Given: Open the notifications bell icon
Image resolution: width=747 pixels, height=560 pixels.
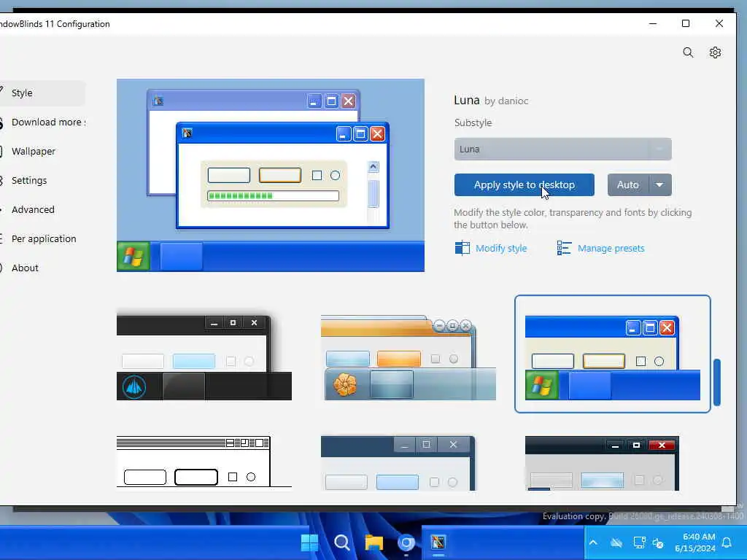Looking at the screenshot, I should tap(727, 542).
